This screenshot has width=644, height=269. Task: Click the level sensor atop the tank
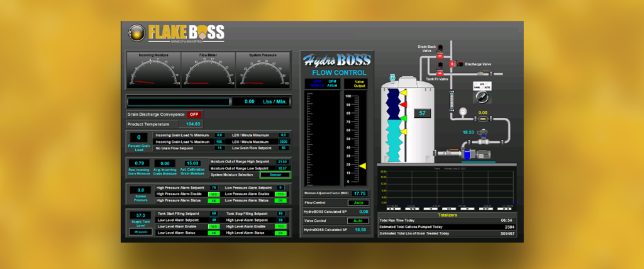click(x=392, y=78)
